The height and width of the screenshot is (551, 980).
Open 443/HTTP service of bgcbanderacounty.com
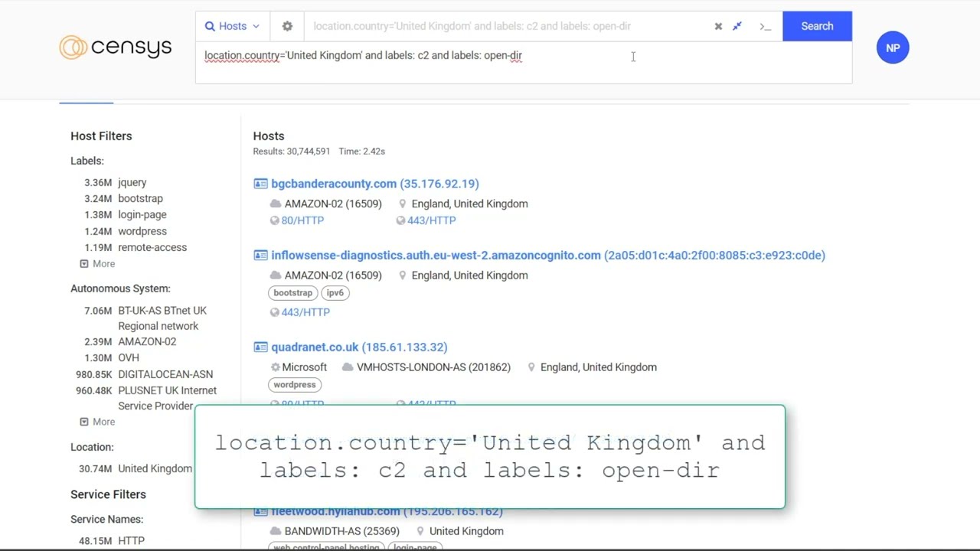[431, 220]
